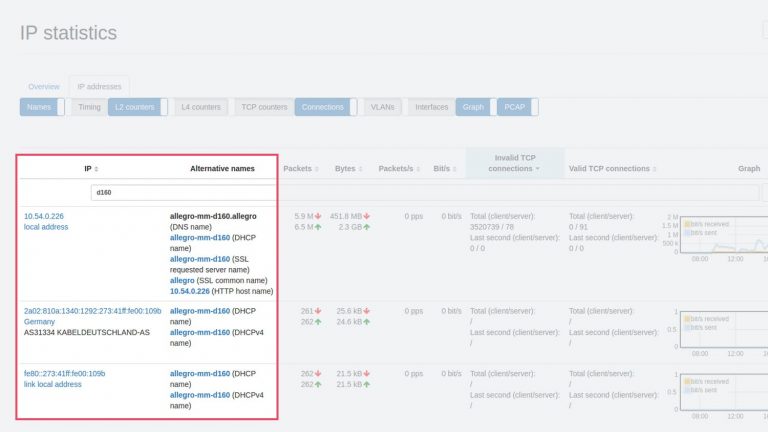
Task: Open allegro-mm-d160 DHCP name in Germany row
Action: [x=200, y=311]
